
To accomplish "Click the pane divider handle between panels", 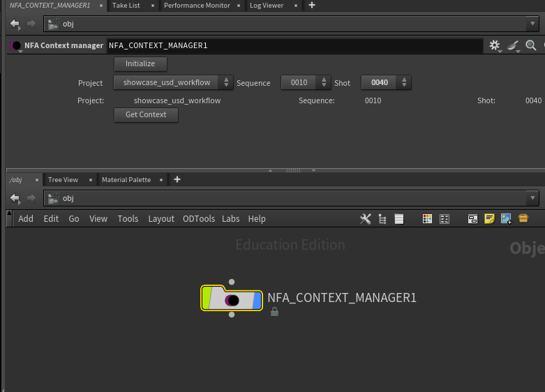I will tap(293, 170).
